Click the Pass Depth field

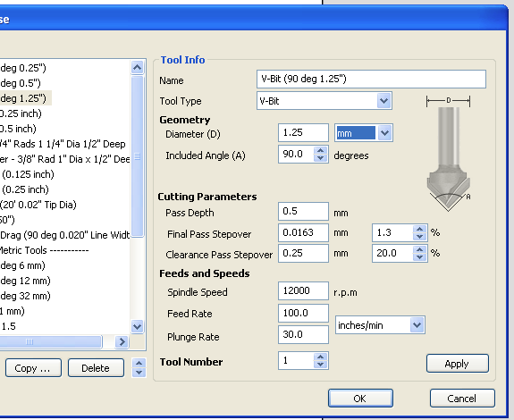pyautogui.click(x=303, y=211)
